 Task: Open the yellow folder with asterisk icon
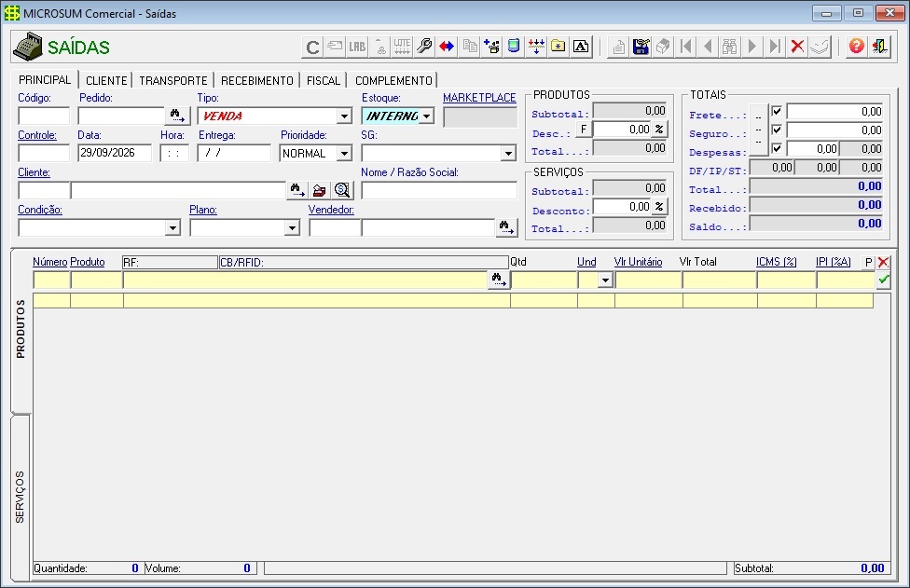[558, 47]
